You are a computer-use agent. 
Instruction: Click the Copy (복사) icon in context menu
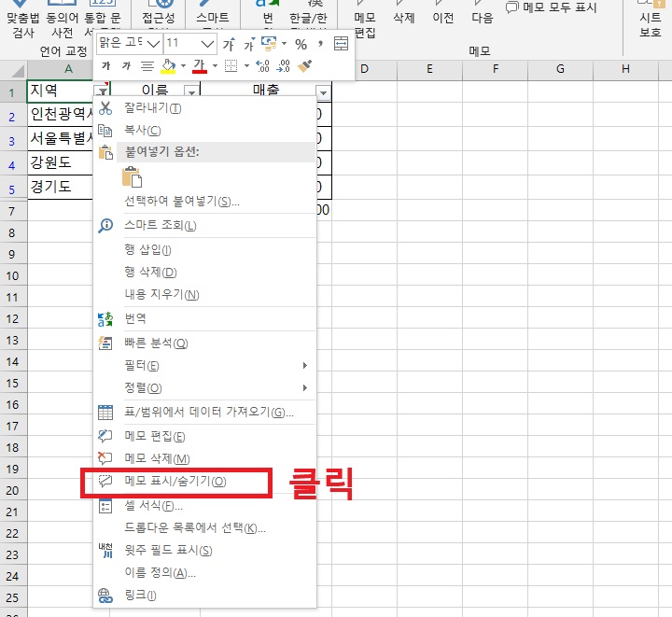point(105,131)
